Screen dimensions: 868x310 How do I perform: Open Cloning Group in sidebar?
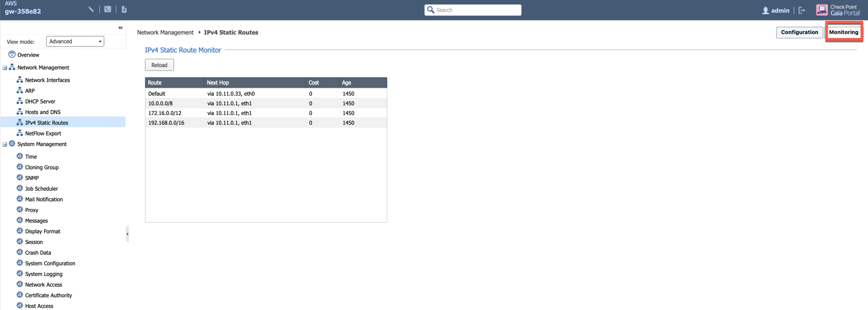(x=42, y=167)
